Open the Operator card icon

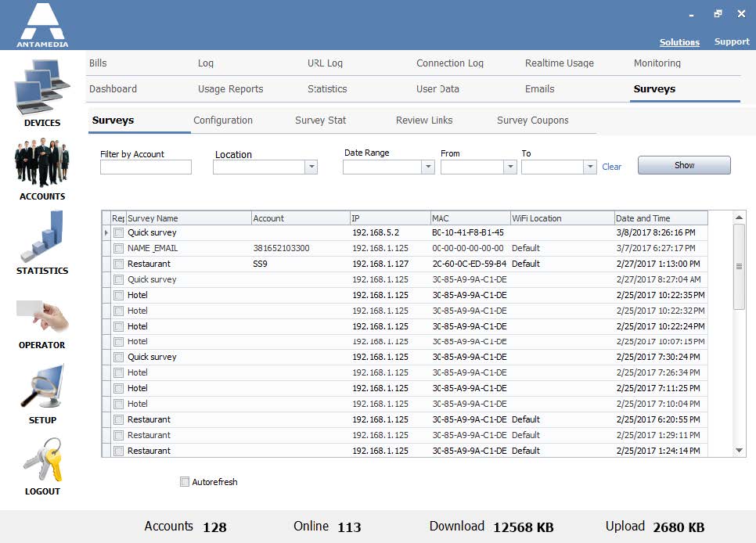pyautogui.click(x=42, y=315)
